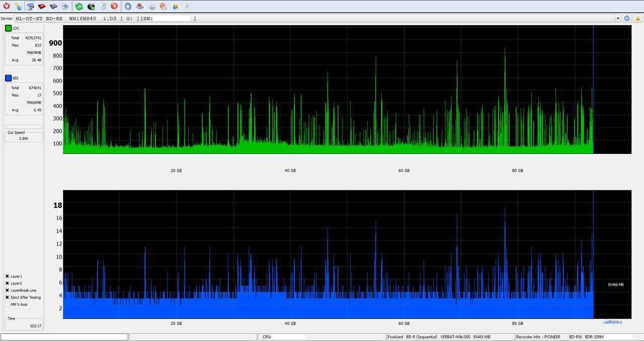
Task: Click the faded pin icon in the toolbar
Action: click(x=187, y=6)
